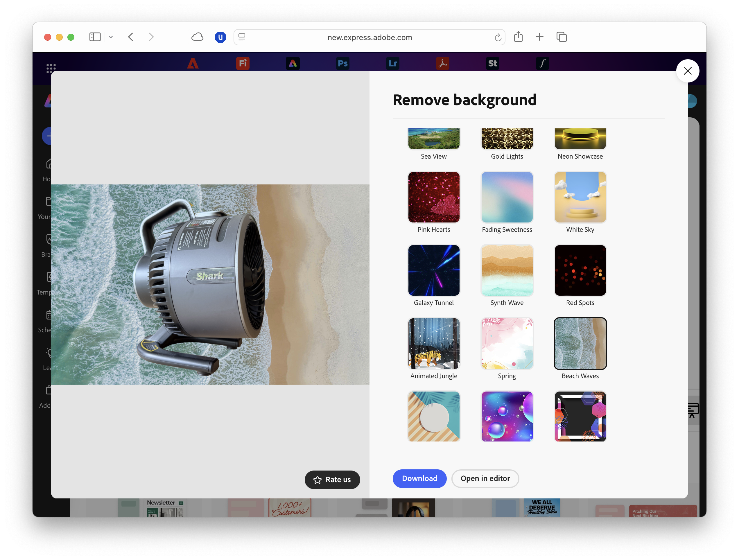Click Open in editor
The height and width of the screenshot is (560, 739).
point(485,478)
